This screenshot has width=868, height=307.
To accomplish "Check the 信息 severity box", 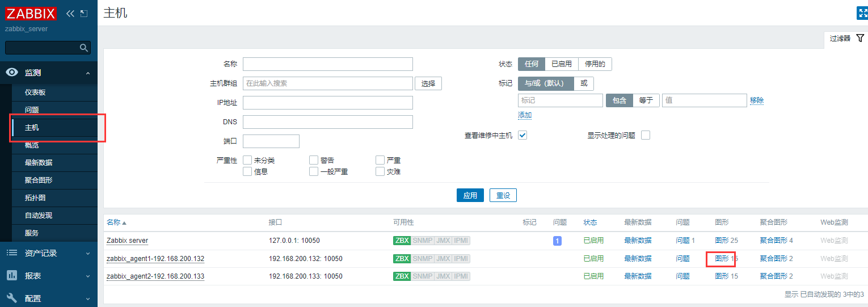I will tap(247, 171).
